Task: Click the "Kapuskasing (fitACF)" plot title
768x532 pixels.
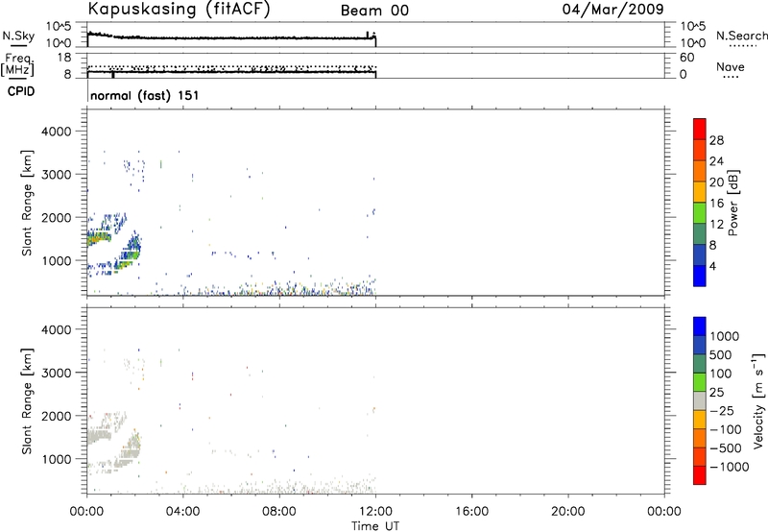Action: click(x=179, y=9)
